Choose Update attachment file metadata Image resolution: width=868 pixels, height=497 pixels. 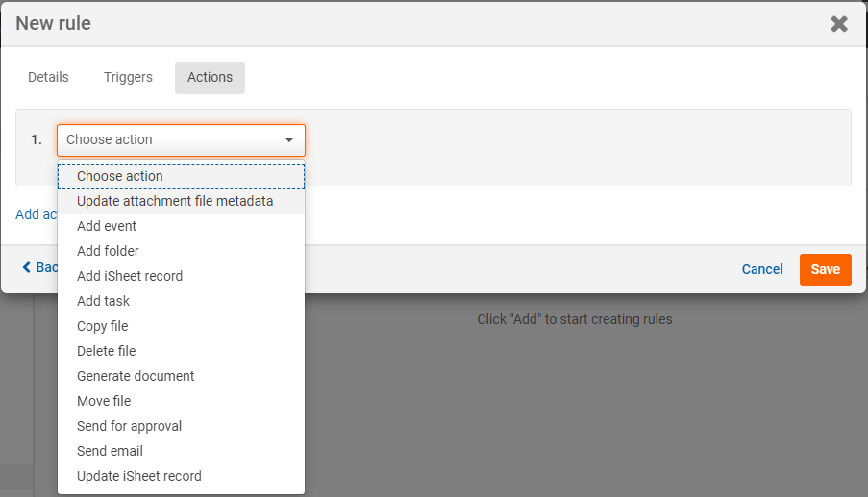pos(175,201)
